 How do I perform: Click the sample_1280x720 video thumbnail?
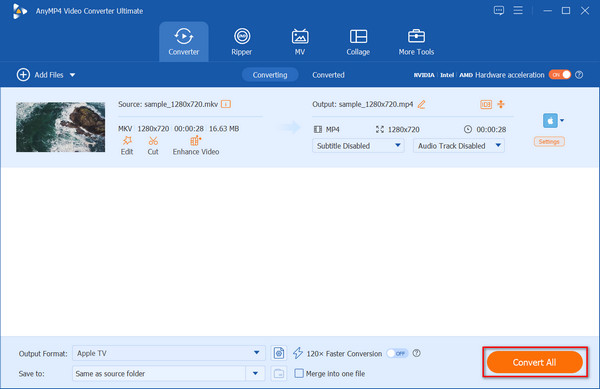coord(60,127)
